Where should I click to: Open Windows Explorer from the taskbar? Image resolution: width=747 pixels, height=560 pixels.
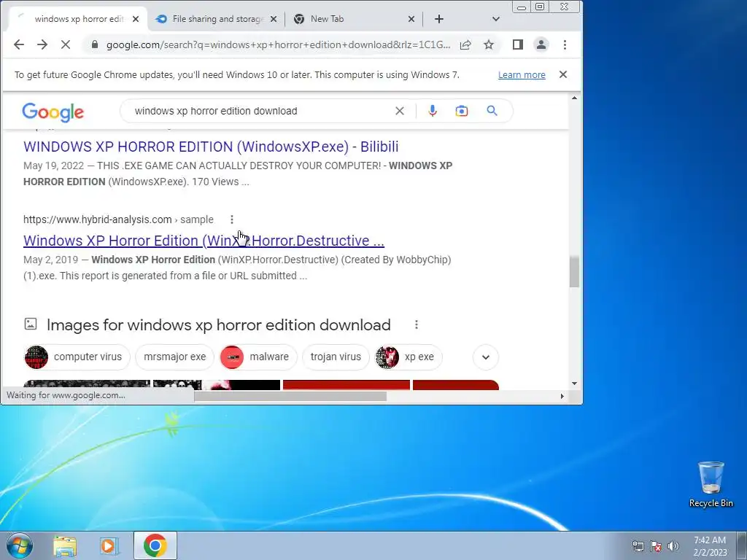coord(65,545)
